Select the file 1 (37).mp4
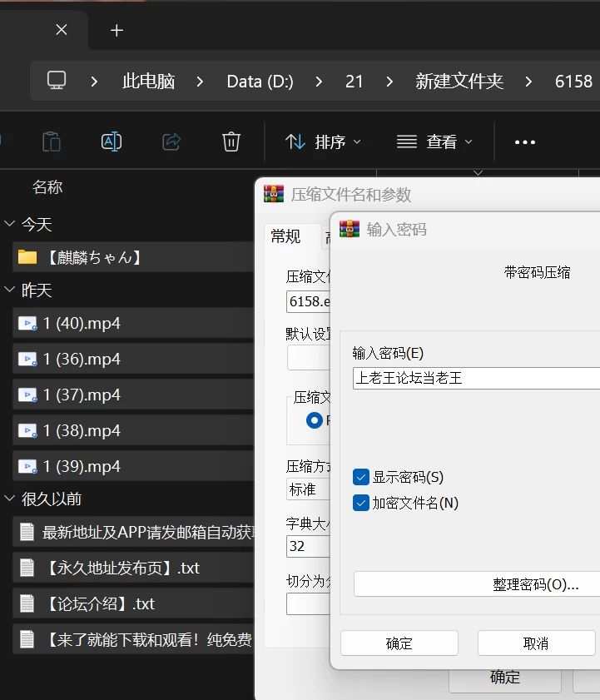The width and height of the screenshot is (600, 700). coord(133,395)
